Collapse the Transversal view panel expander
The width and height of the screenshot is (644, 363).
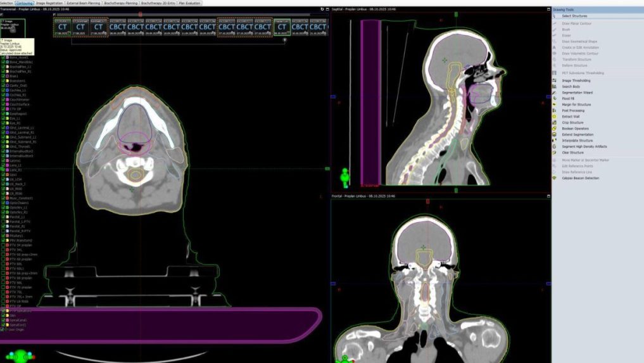point(3,15)
